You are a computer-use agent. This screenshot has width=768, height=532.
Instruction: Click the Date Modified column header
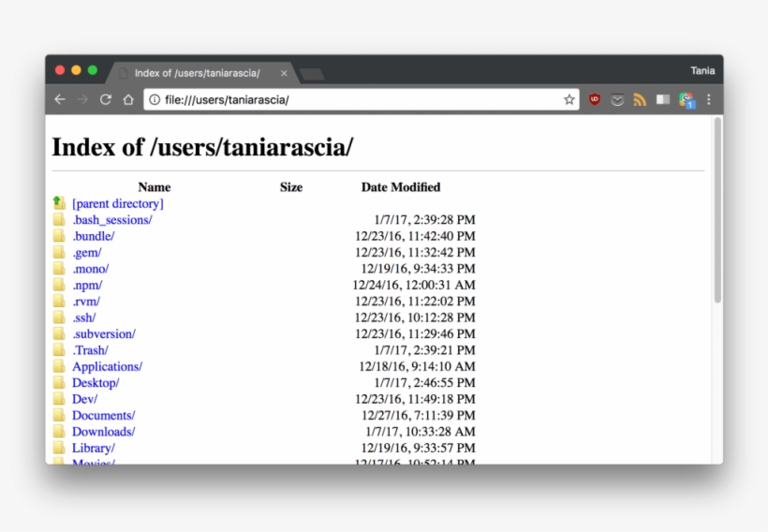[401, 187]
